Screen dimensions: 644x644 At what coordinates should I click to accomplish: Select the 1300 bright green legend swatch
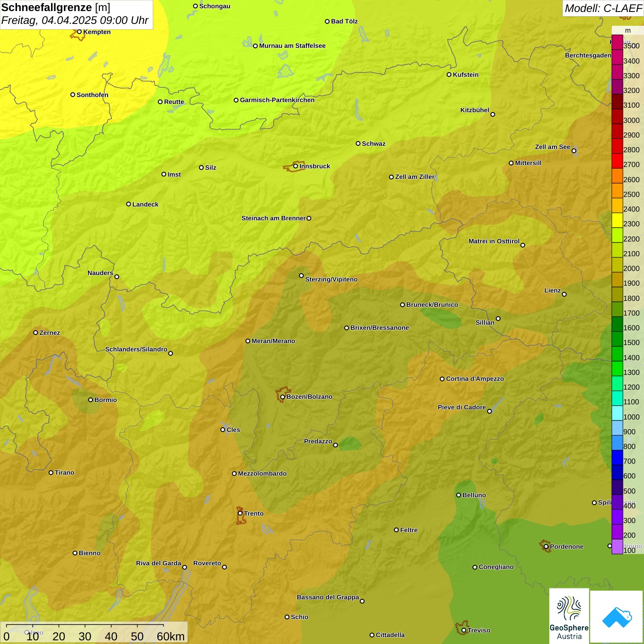point(617,369)
